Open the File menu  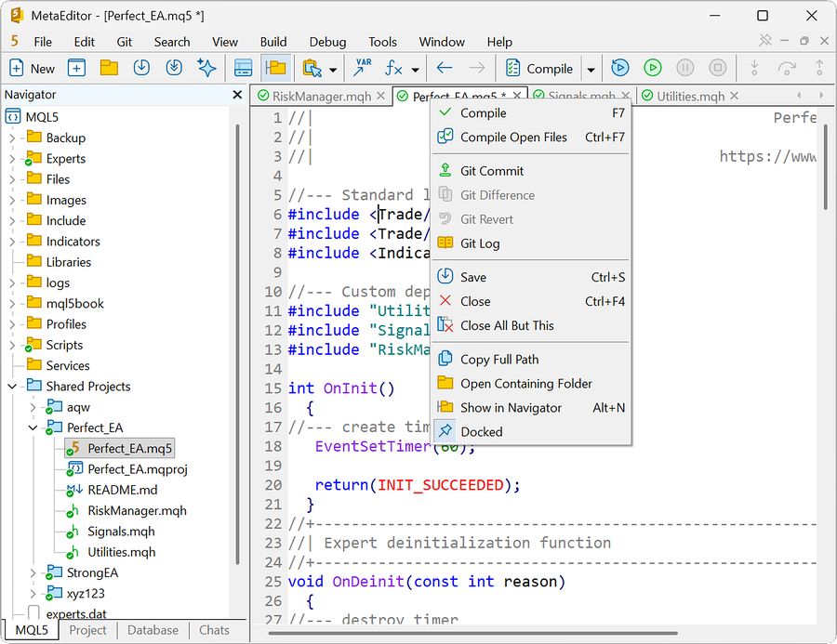click(x=43, y=42)
